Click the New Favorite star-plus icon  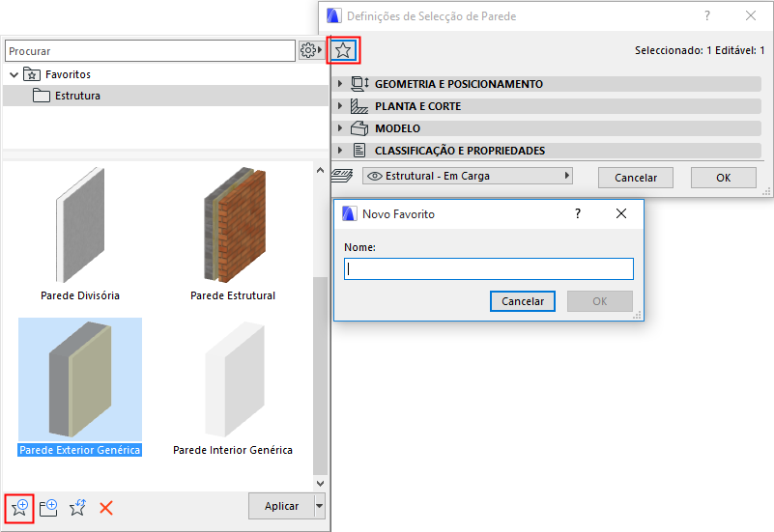(x=19, y=507)
